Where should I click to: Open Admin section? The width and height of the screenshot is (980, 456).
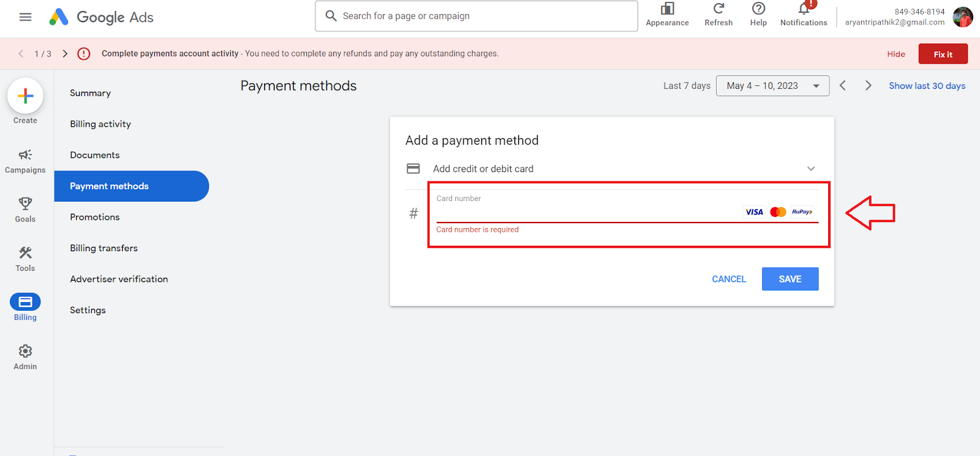25,357
